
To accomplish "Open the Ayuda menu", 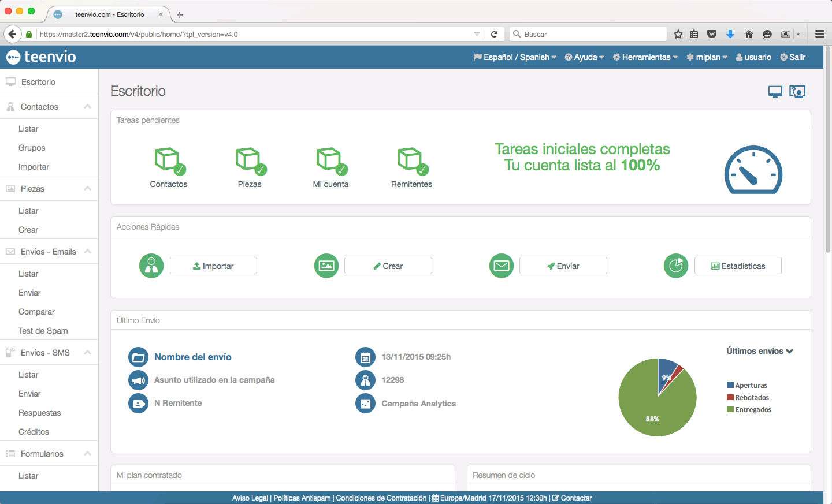I will click(x=584, y=57).
